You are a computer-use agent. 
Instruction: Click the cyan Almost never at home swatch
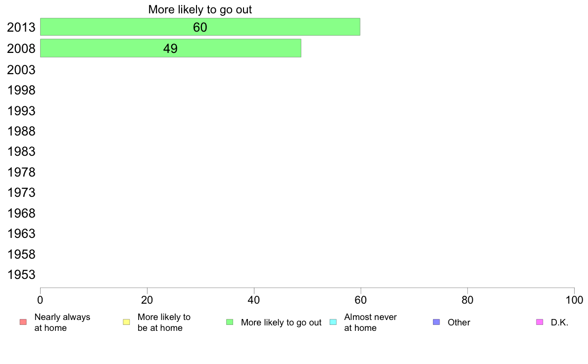coord(333,322)
